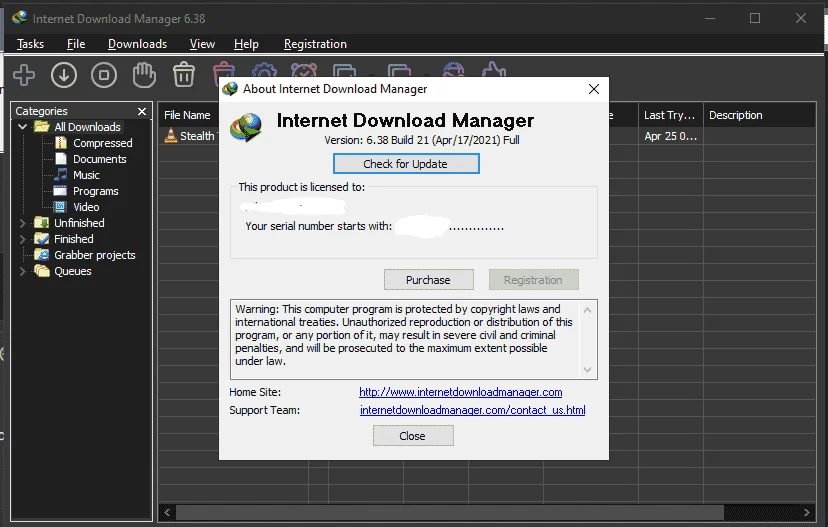
Task: Click the warning text scroll down arrow
Action: [x=588, y=370]
